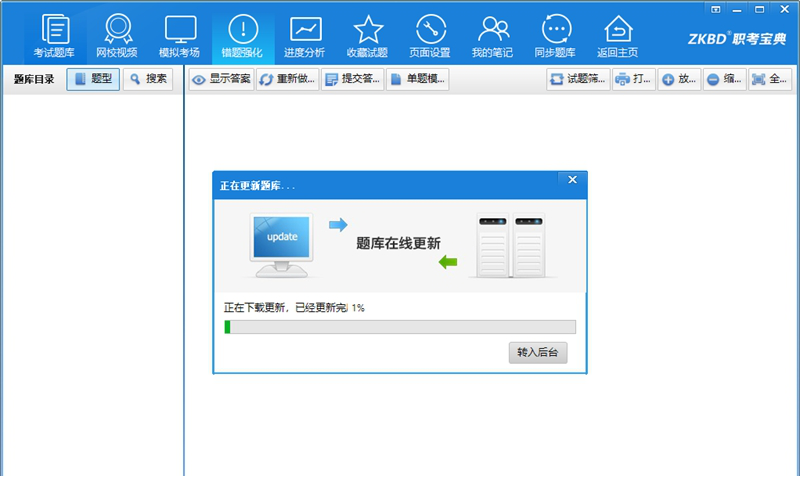Close the 正在更新题库 update dialog
Screen dimensions: 800x495
(x=572, y=180)
